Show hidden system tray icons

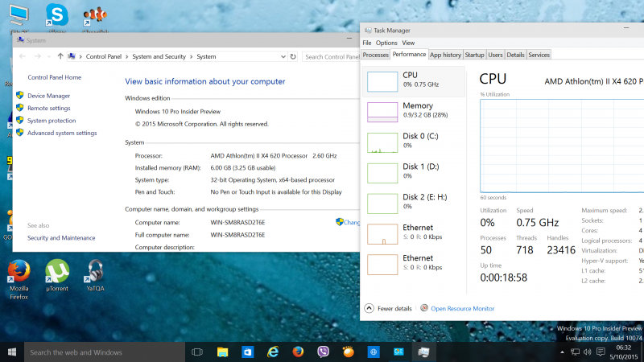tap(562, 352)
